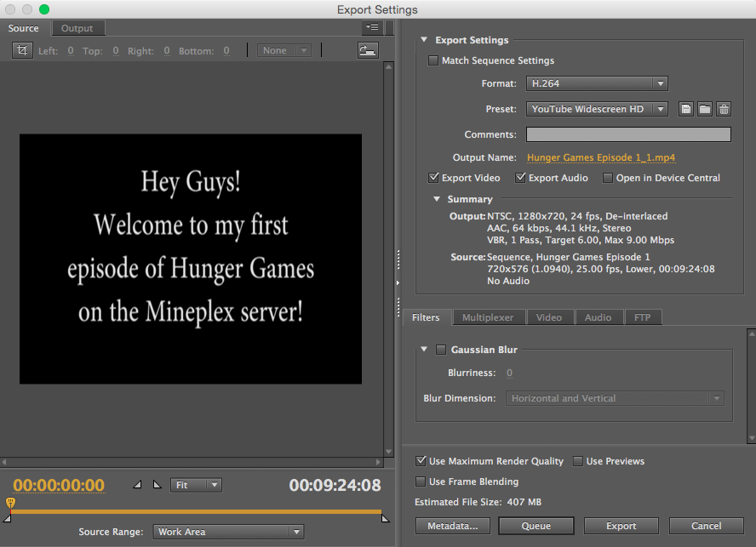This screenshot has height=547, width=756.
Task: Click the green zoom window button
Action: point(44,9)
